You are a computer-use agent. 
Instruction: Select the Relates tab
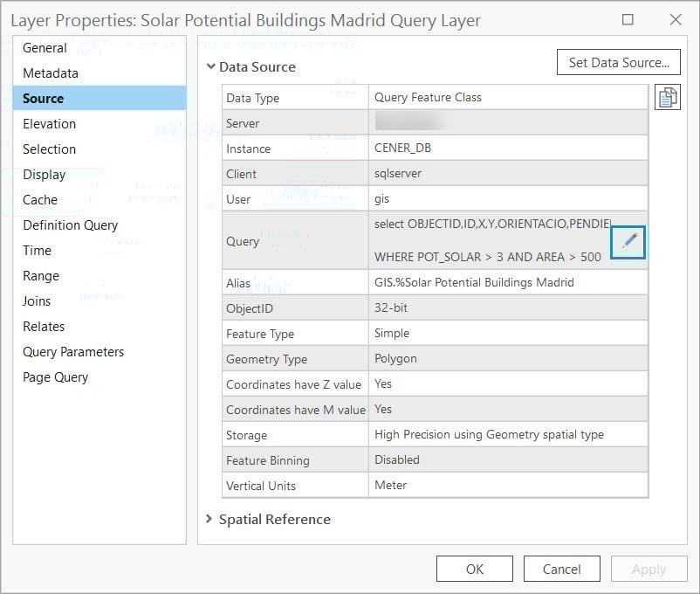tap(42, 326)
